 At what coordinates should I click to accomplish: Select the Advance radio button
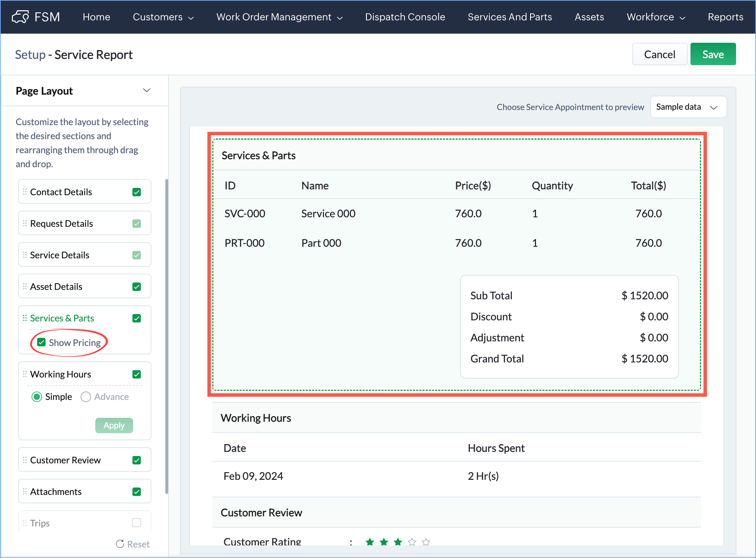coord(86,397)
